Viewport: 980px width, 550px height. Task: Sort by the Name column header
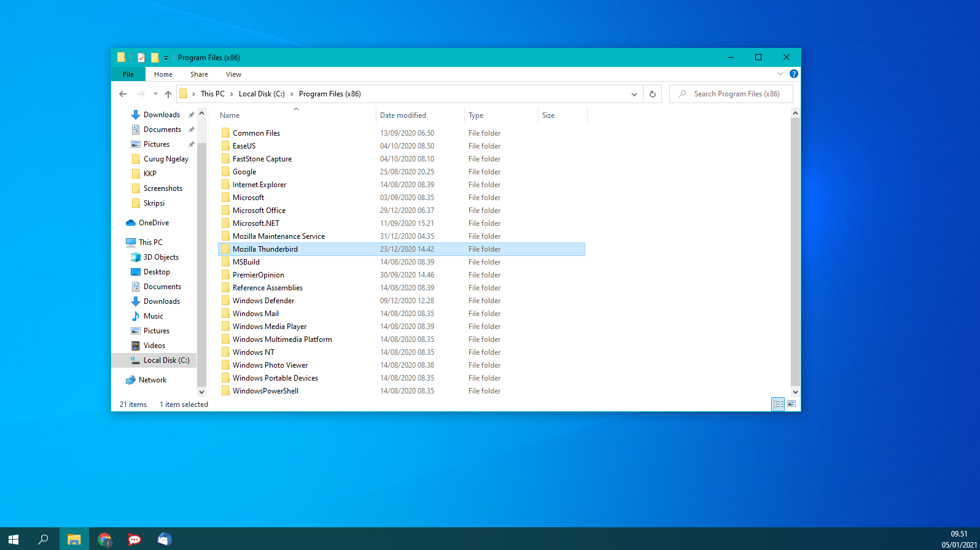[x=296, y=115]
